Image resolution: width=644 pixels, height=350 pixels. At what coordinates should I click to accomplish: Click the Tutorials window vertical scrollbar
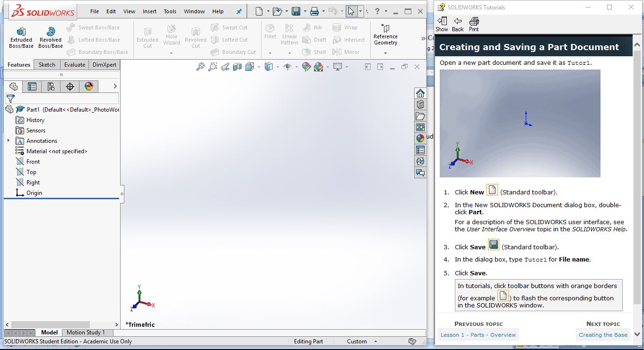click(x=637, y=188)
